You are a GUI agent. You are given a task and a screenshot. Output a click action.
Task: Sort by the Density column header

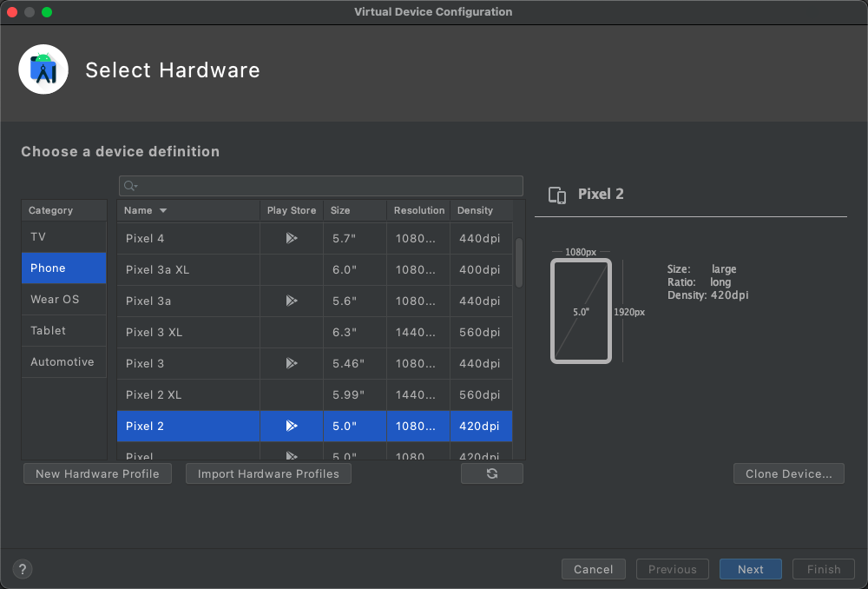482,210
